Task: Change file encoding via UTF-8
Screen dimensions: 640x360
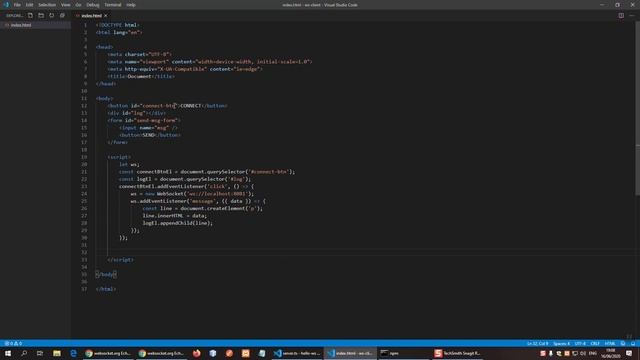Action: point(580,343)
